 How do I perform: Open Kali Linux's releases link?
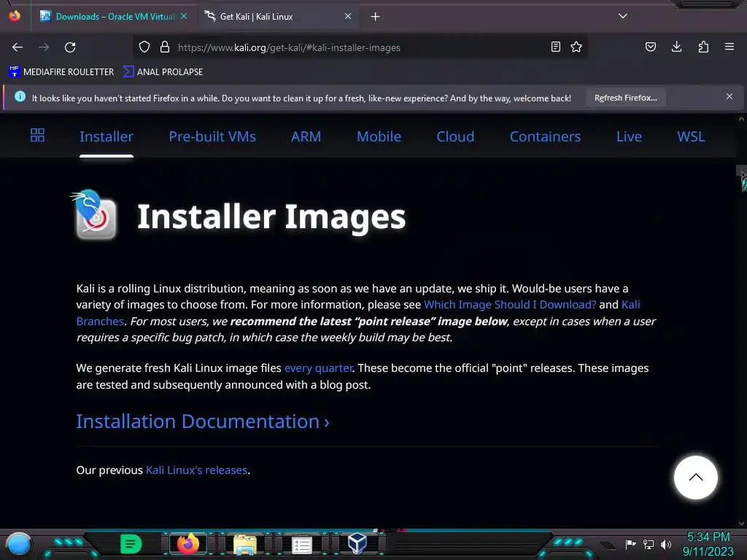click(x=196, y=470)
